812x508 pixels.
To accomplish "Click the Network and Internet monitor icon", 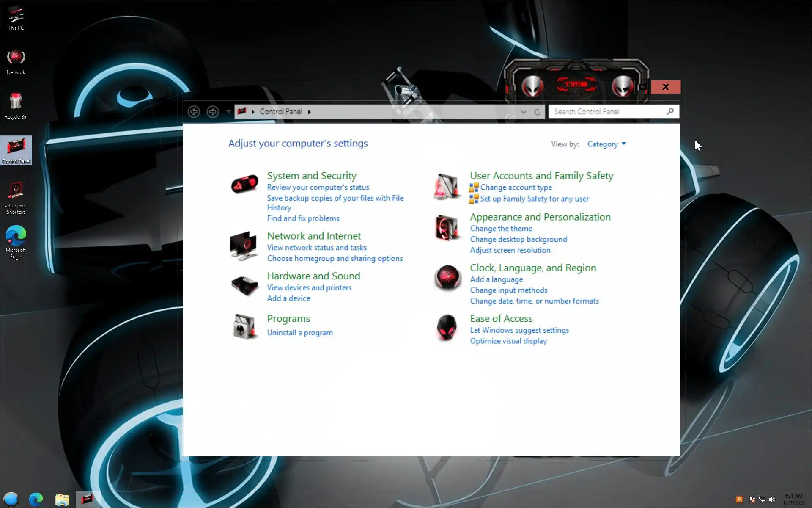I will (x=244, y=246).
